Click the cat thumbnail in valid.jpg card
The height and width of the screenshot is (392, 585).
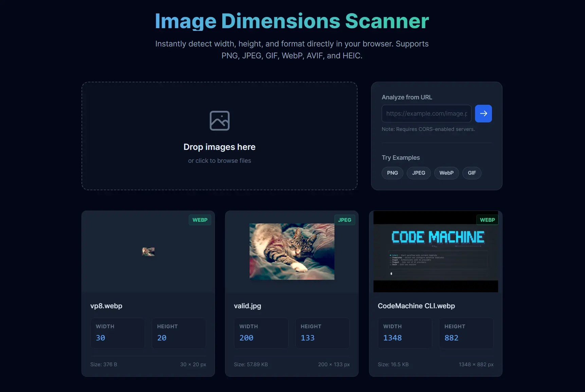point(291,252)
